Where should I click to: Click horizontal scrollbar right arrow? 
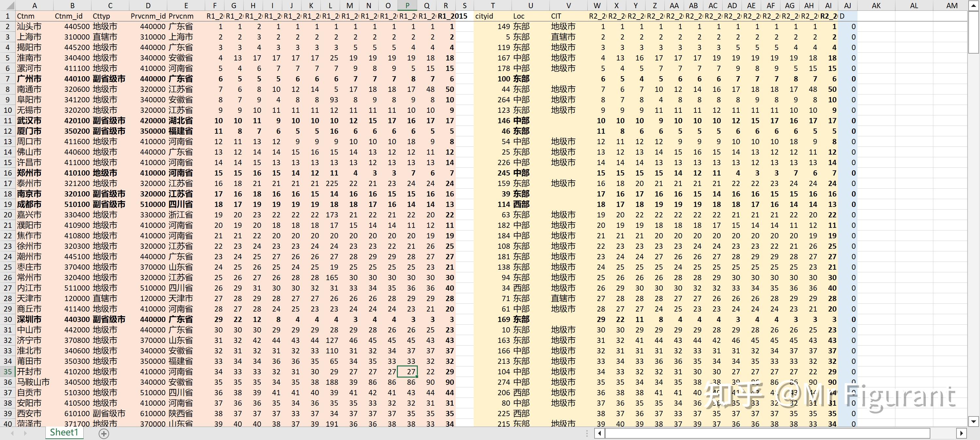[961, 433]
